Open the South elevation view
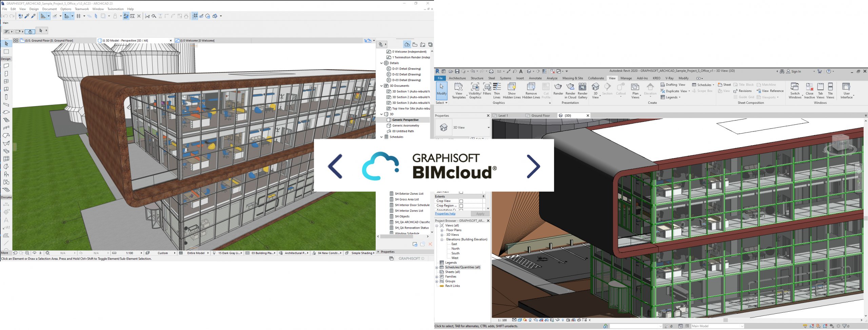This screenshot has height=330, width=868. pos(455,253)
